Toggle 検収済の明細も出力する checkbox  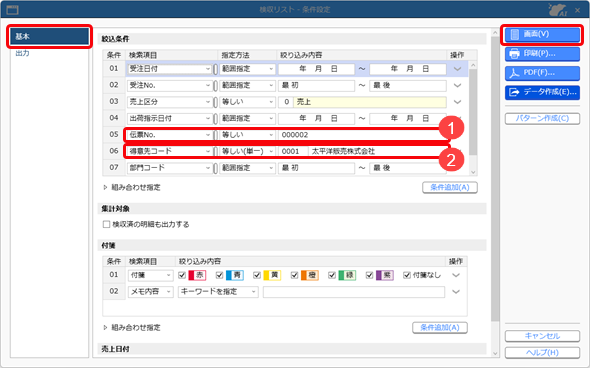(106, 225)
